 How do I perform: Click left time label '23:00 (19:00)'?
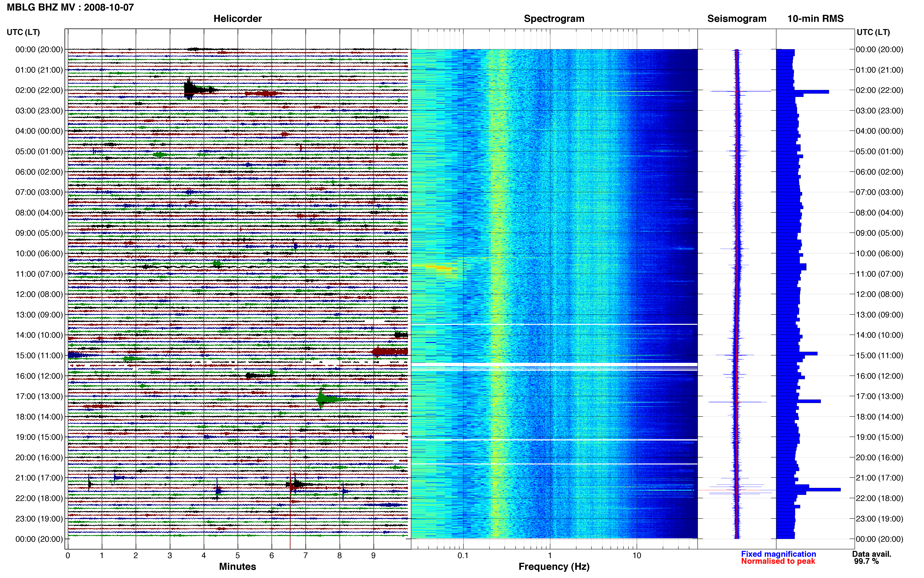39,519
